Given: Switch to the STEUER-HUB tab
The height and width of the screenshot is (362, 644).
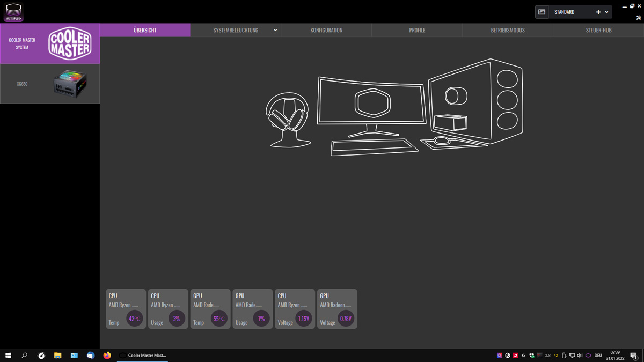Looking at the screenshot, I should 598,30.
